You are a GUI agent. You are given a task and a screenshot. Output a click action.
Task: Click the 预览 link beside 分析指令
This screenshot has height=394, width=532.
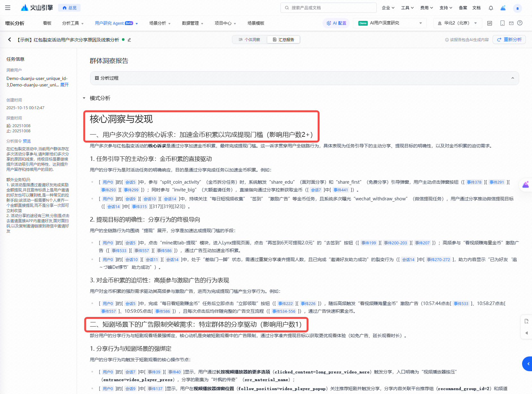pyautogui.click(x=27, y=141)
